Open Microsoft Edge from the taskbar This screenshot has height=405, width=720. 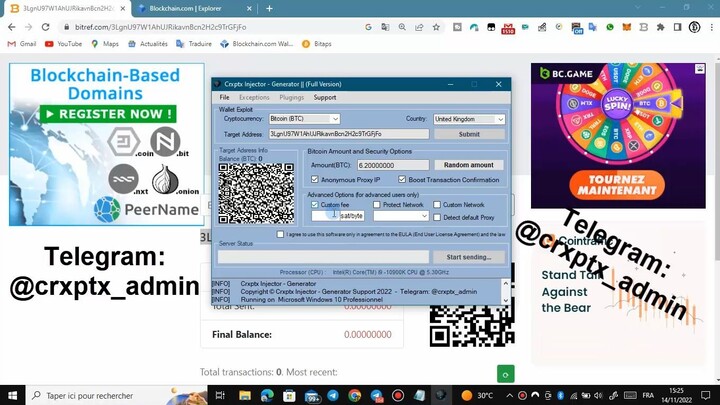tap(267, 395)
